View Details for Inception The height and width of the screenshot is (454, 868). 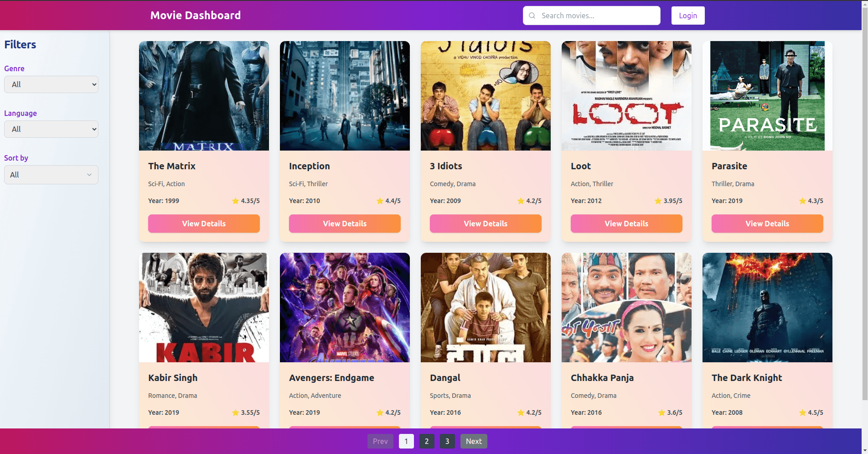pos(345,224)
